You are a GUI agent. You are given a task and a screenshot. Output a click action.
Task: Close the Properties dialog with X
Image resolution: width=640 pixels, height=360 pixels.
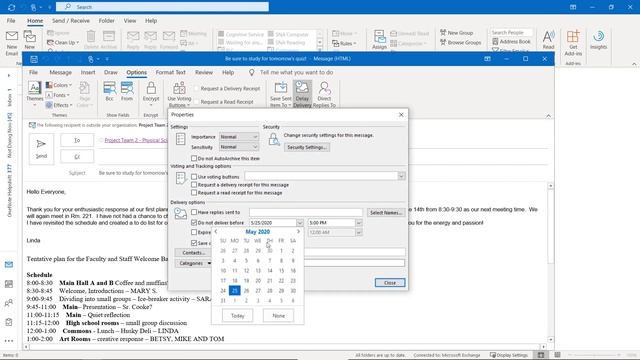click(401, 115)
